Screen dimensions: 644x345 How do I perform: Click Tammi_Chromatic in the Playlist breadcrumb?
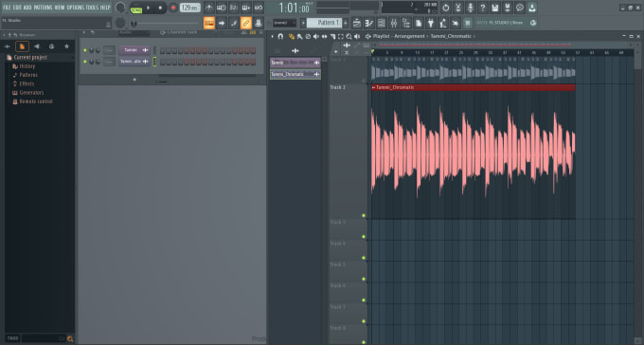[451, 37]
